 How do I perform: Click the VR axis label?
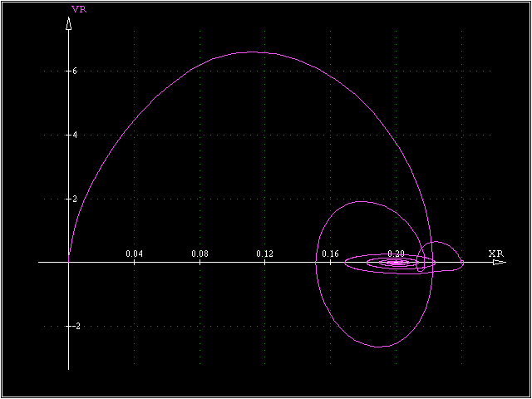[x=80, y=9]
